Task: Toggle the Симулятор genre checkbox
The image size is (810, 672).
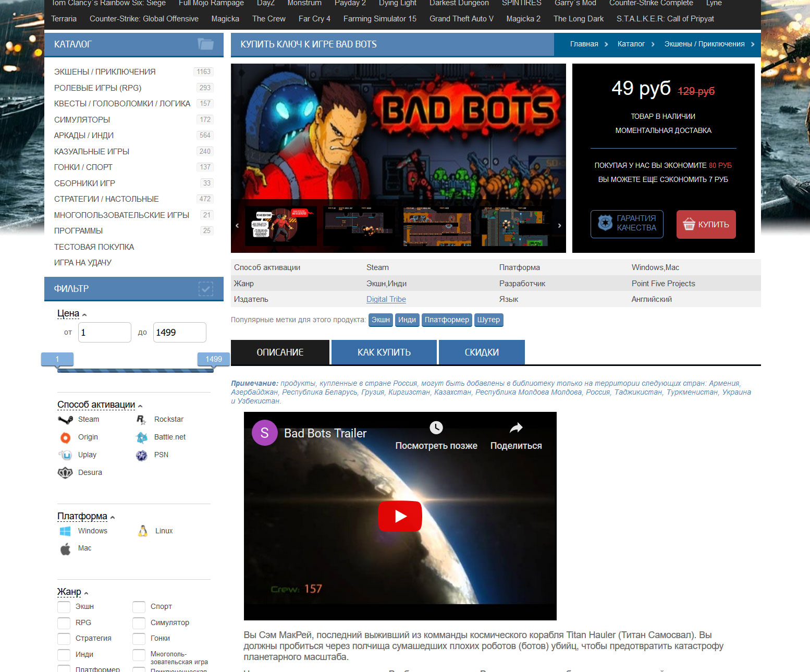Action: click(x=139, y=623)
